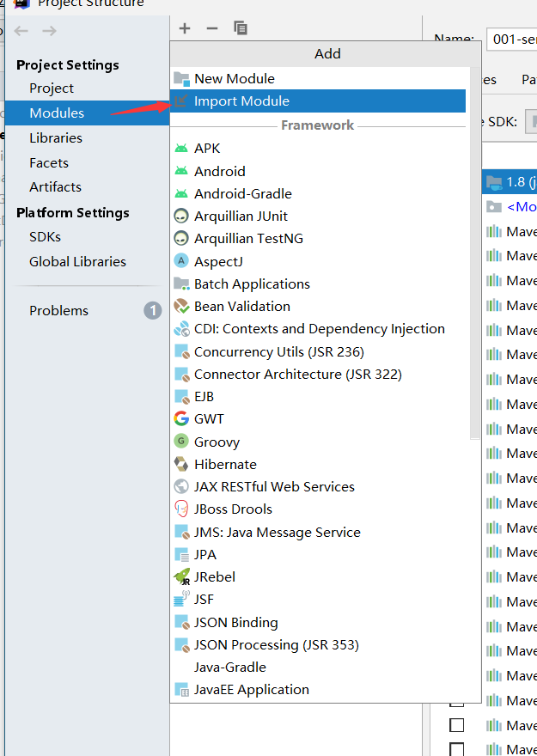Click the Hibernate framework icon
This screenshot has width=537, height=756.
[181, 464]
